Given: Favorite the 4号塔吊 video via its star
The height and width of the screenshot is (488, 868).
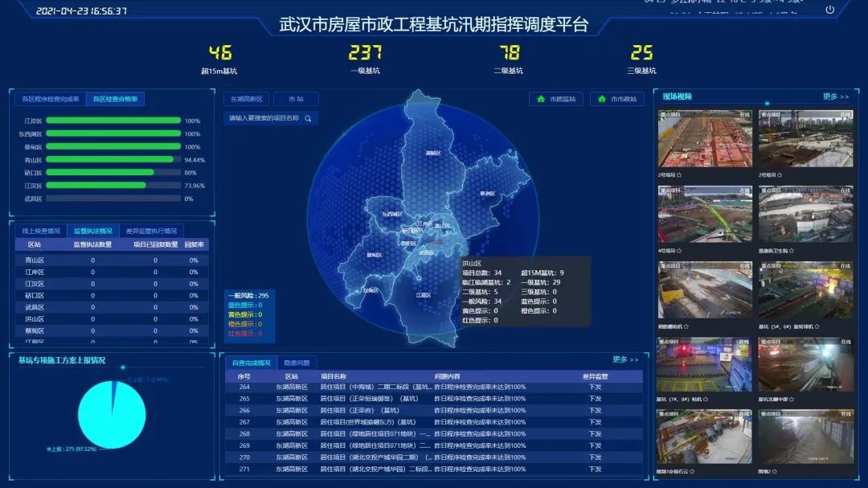Looking at the screenshot, I should click(679, 251).
